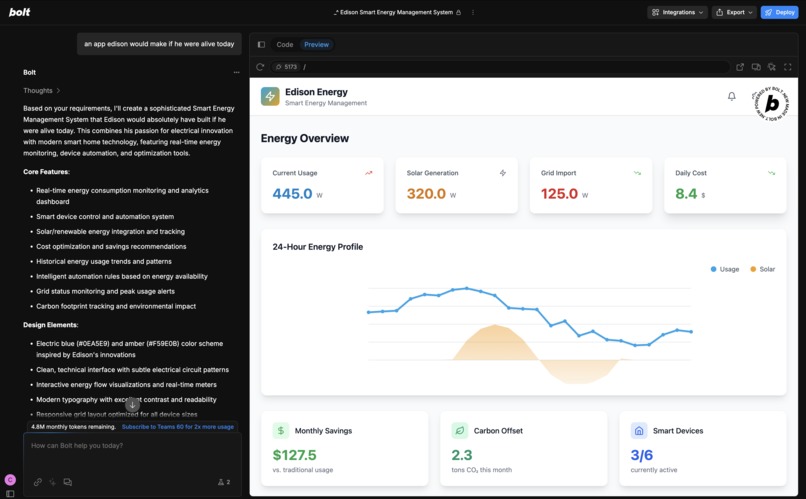Toggle Solar series in chart legend

762,269
